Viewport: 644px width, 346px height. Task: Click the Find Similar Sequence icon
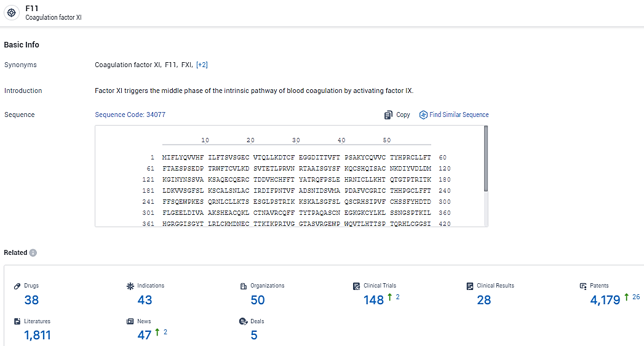[423, 115]
